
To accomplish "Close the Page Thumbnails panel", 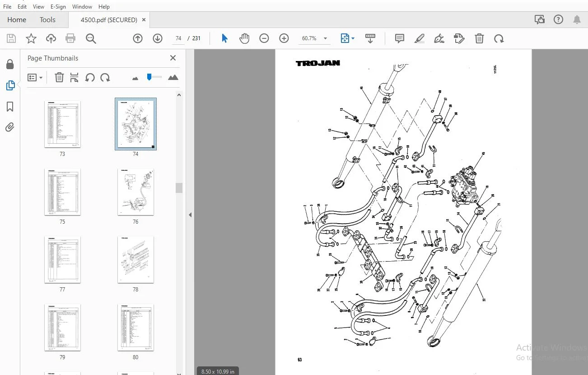I will 173,58.
